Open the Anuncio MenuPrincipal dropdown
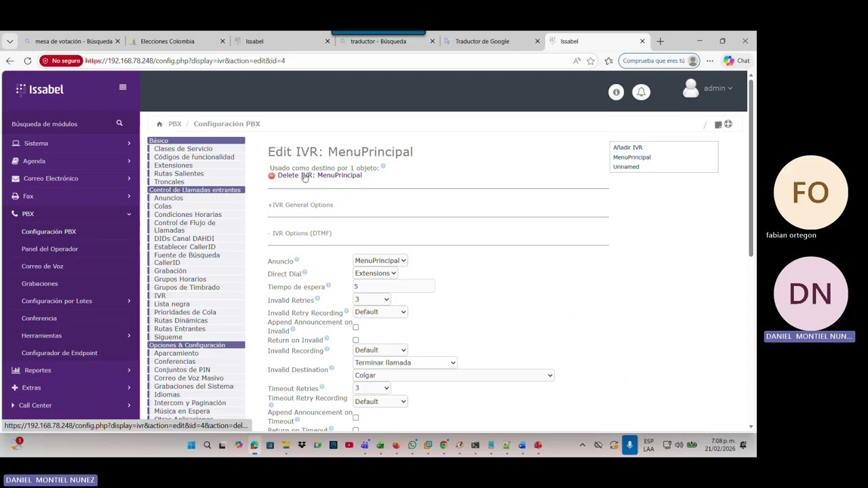868x488 pixels. [x=380, y=260]
